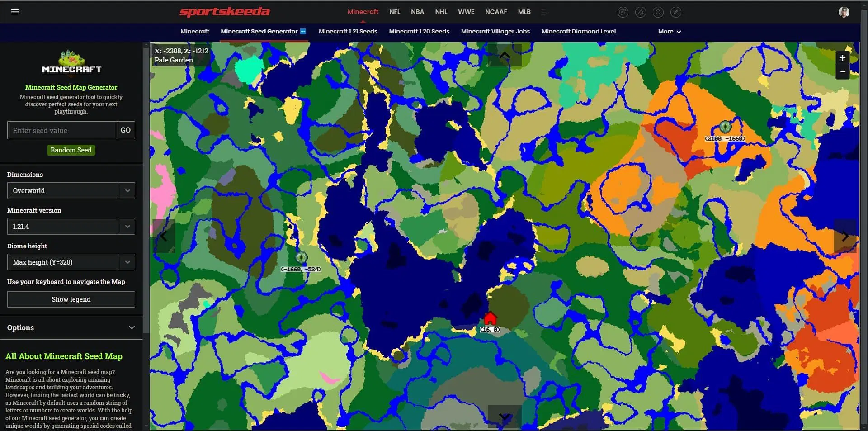Open Minecraft Diamond Level tab
The width and height of the screenshot is (868, 431).
click(579, 31)
